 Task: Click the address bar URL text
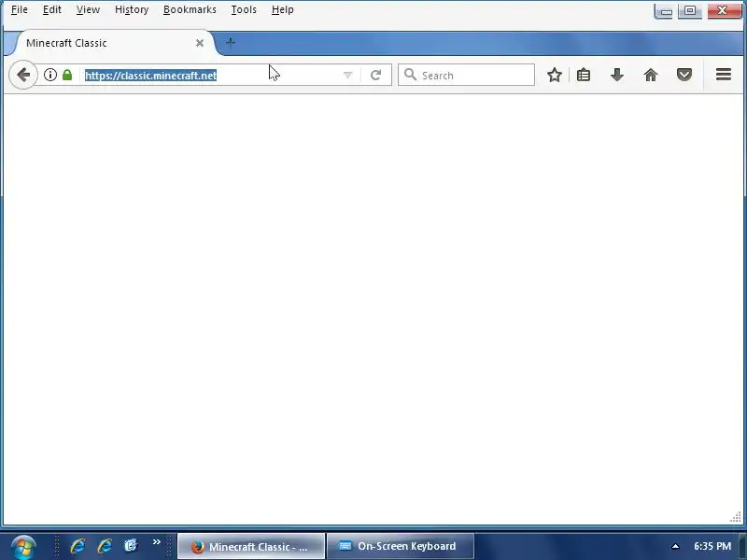click(150, 76)
